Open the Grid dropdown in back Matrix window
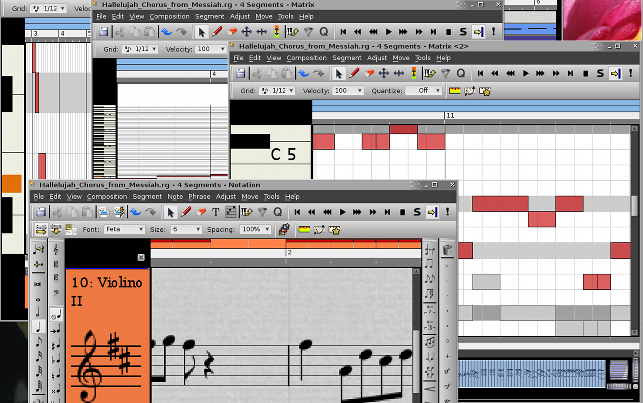The image size is (643, 403). pyautogui.click(x=140, y=49)
